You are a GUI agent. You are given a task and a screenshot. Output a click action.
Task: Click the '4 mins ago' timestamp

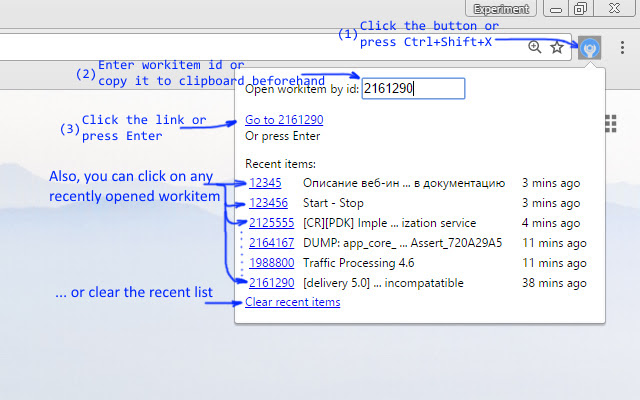pyautogui.click(x=551, y=223)
